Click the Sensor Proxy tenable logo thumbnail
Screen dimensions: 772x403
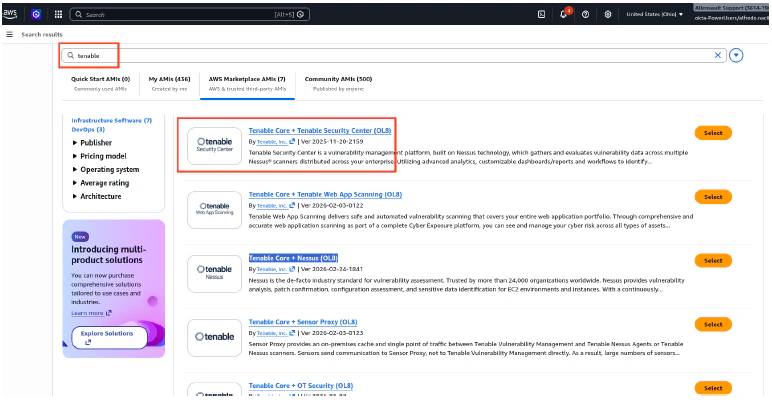(215, 337)
